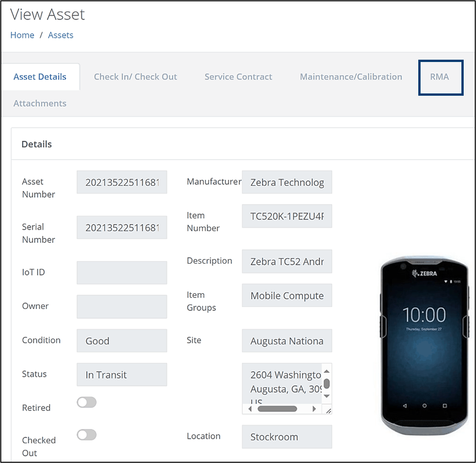The height and width of the screenshot is (463, 476).
Task: Click the address box horizontal scrollbar thumb
Action: click(x=277, y=409)
